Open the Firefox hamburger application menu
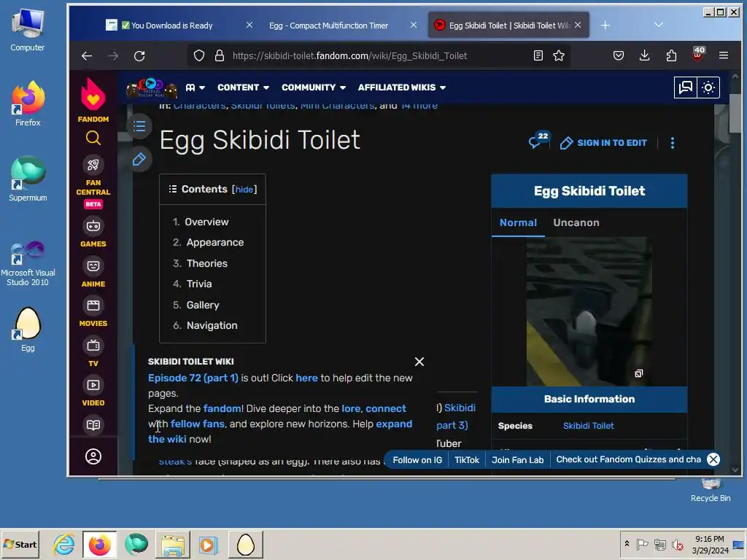The height and width of the screenshot is (560, 747). 724,55
